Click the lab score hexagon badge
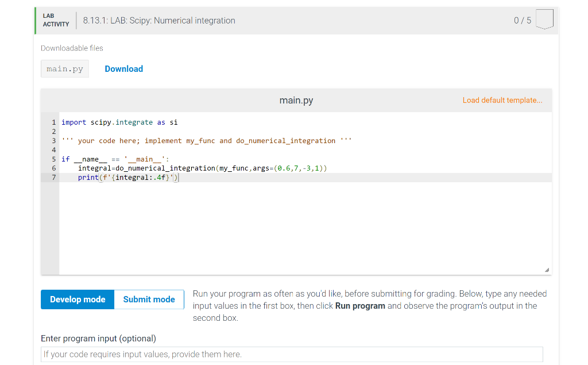 [x=544, y=20]
